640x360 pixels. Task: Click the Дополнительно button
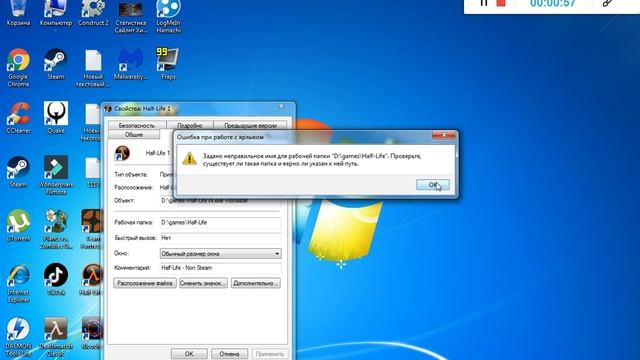(256, 283)
